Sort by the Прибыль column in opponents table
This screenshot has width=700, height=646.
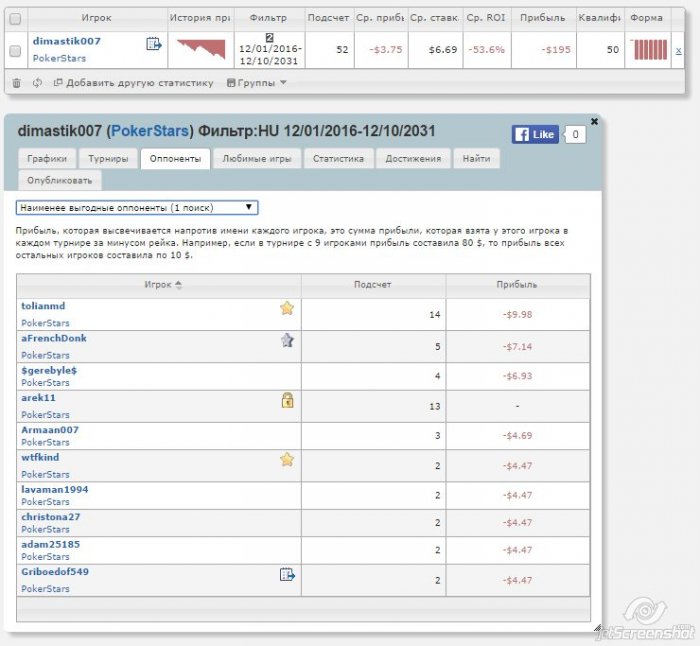(x=517, y=285)
